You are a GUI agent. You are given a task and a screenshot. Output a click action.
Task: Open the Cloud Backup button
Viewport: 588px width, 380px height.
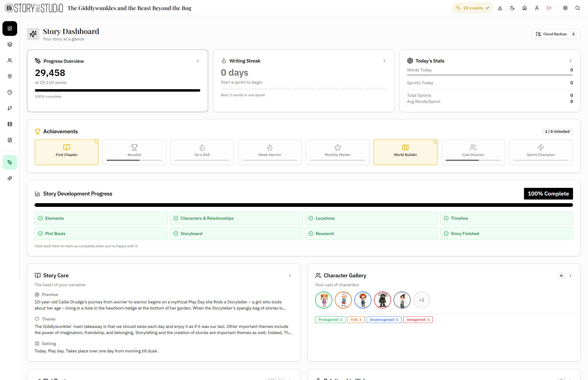[x=556, y=34]
